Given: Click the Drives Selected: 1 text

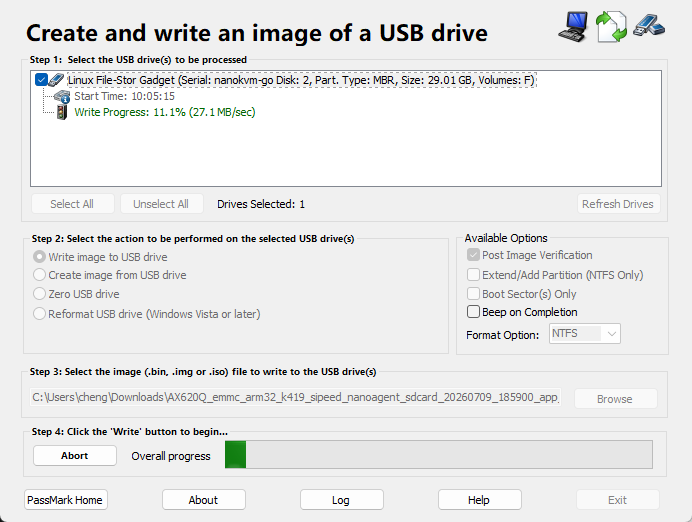Looking at the screenshot, I should click(x=261, y=204).
